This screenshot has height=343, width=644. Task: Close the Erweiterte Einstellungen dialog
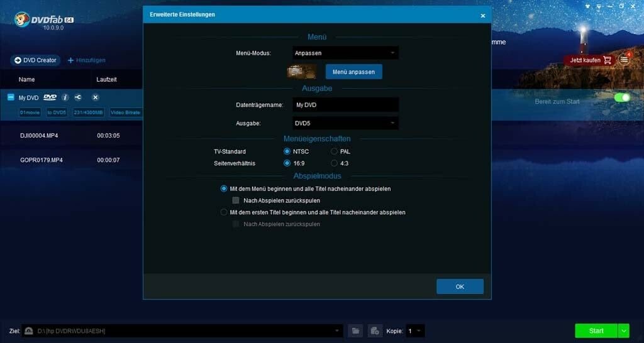point(482,16)
